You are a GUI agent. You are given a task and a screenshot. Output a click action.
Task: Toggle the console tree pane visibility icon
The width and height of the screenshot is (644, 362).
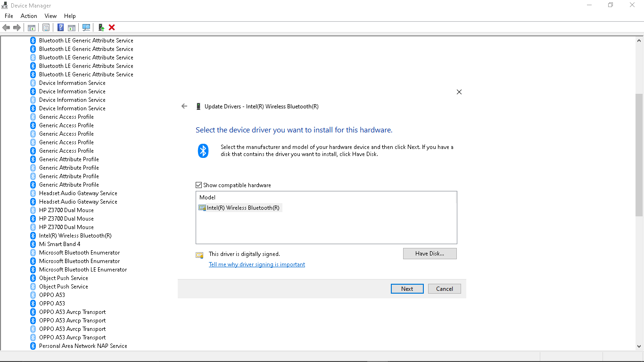pos(31,27)
